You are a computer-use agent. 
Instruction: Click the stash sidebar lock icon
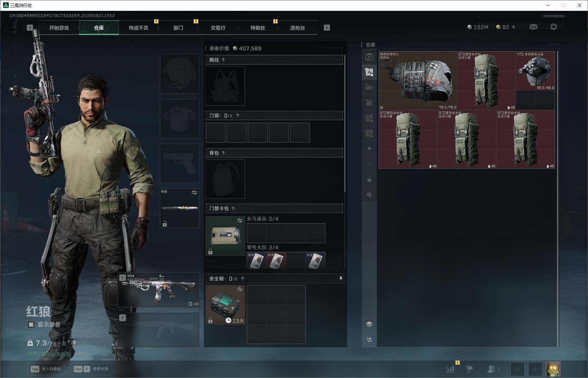[369, 179]
